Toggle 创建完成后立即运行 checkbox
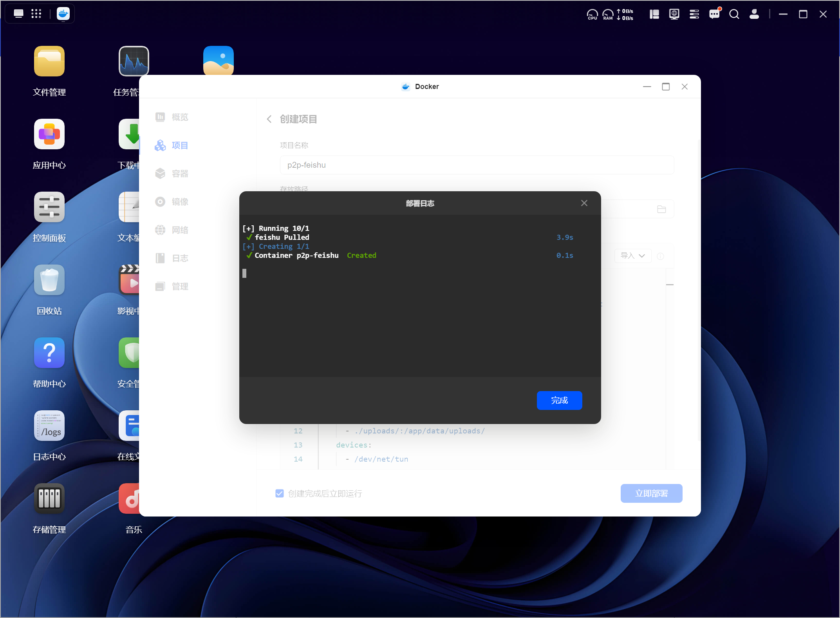Image resolution: width=840 pixels, height=618 pixels. pyautogui.click(x=280, y=493)
